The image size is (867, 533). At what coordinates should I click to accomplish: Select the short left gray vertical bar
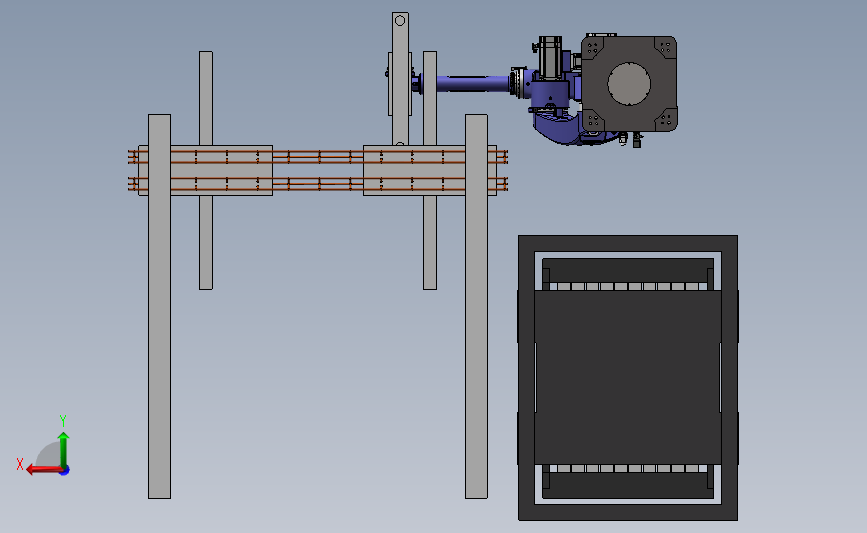(206, 170)
